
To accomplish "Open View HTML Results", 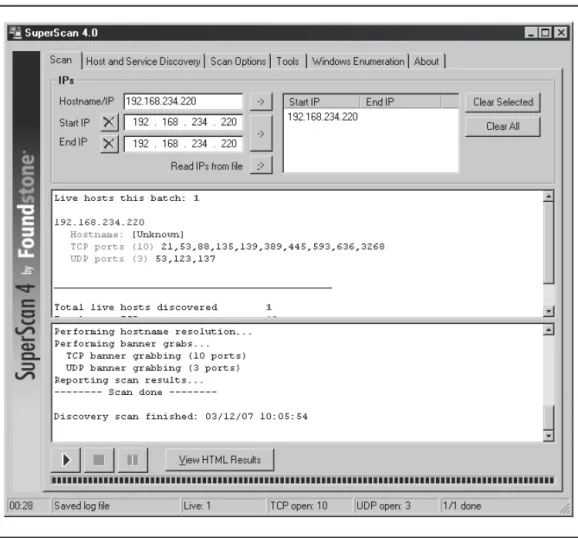I will point(220,460).
